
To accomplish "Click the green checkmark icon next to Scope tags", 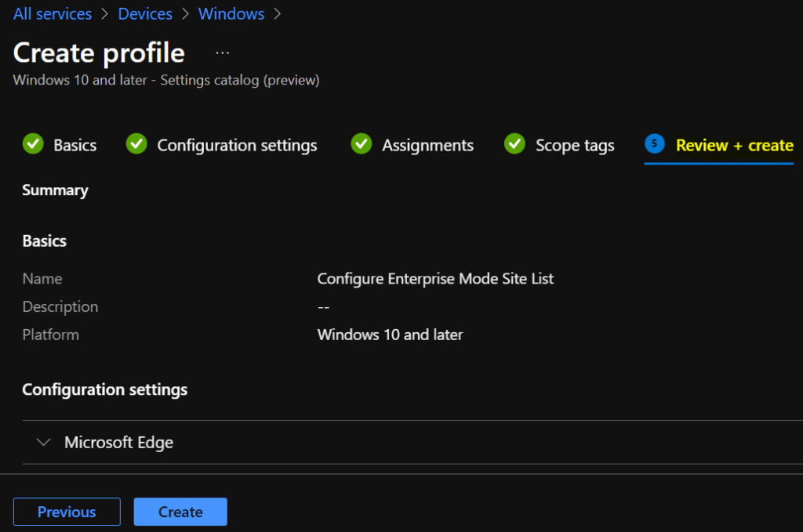I will click(514, 144).
